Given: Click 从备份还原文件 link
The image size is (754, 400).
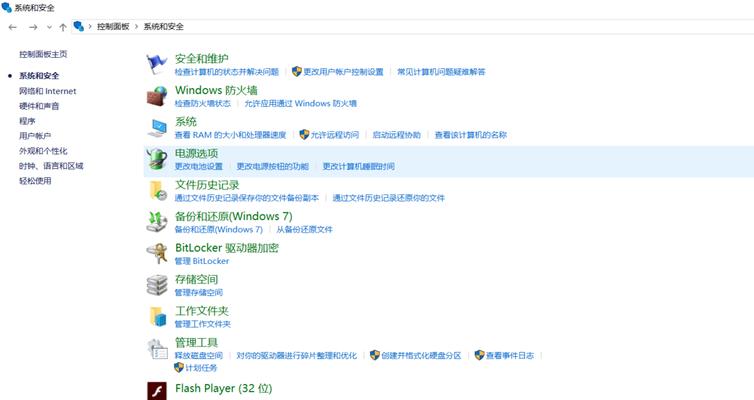Looking at the screenshot, I should (304, 229).
